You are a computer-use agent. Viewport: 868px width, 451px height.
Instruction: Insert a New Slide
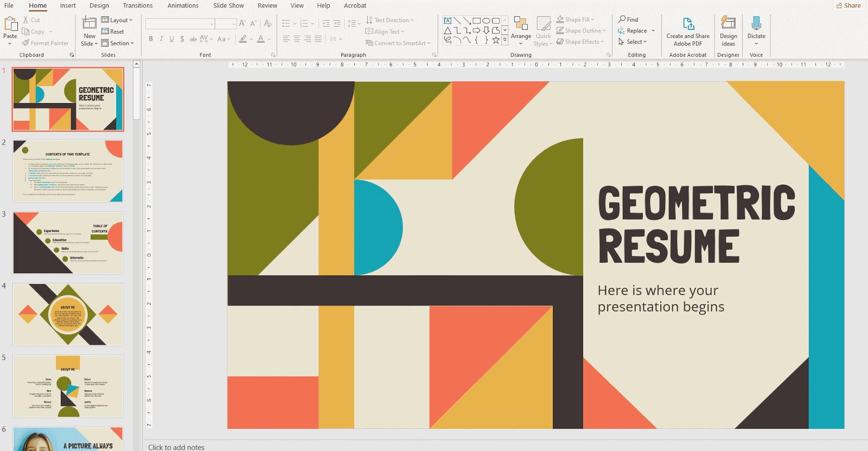tap(89, 24)
